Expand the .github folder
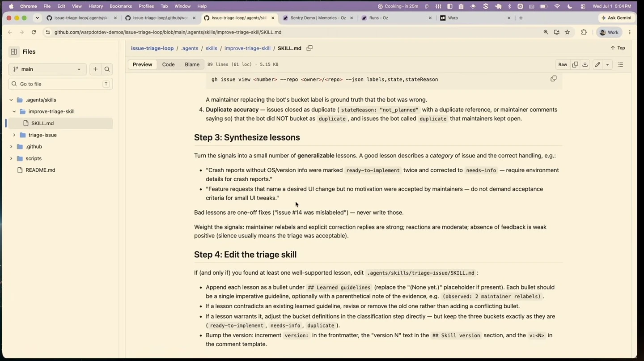The width and height of the screenshot is (644, 361). pos(11,146)
